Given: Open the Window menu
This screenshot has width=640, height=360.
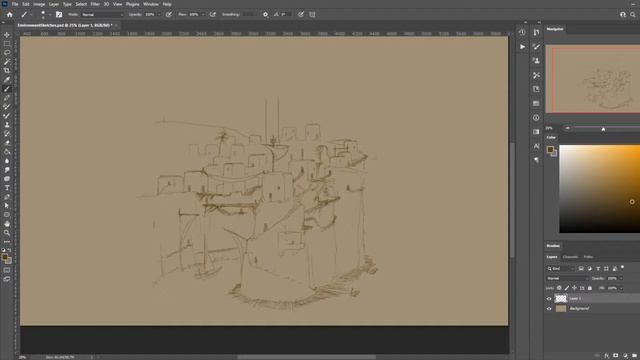Looking at the screenshot, I should [151, 4].
